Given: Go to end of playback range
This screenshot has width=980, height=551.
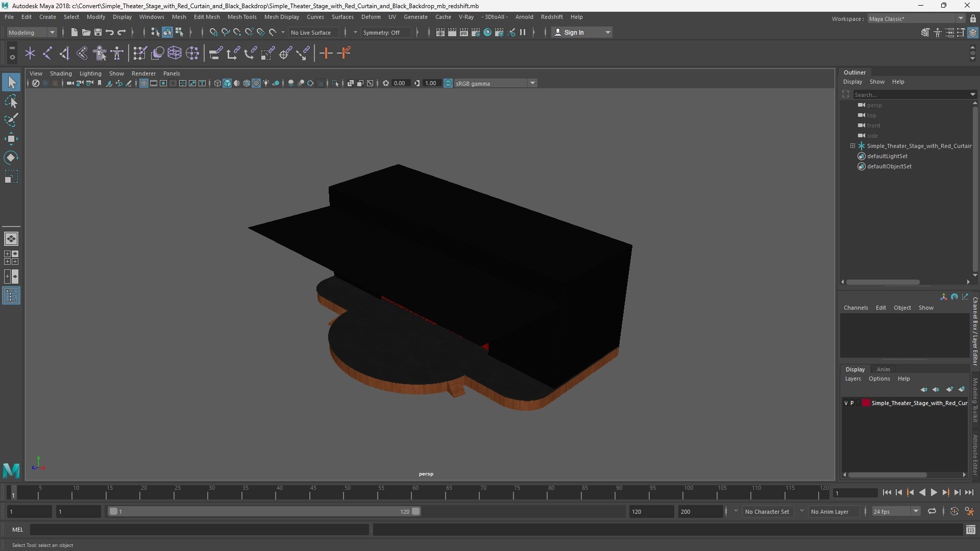Looking at the screenshot, I should click(x=969, y=493).
